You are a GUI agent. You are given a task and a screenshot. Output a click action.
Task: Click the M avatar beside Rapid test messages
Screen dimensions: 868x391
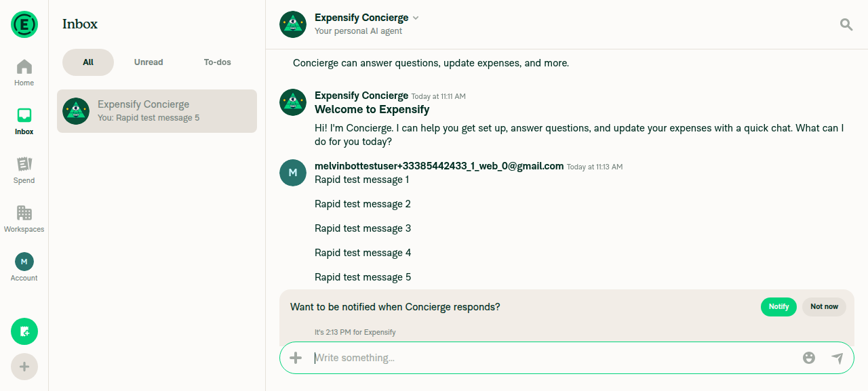(x=293, y=173)
